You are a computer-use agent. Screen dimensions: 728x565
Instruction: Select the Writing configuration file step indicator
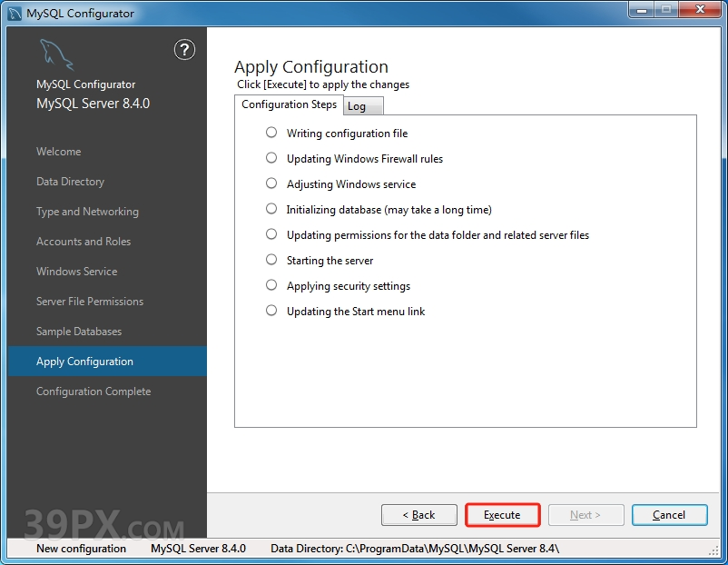point(271,133)
